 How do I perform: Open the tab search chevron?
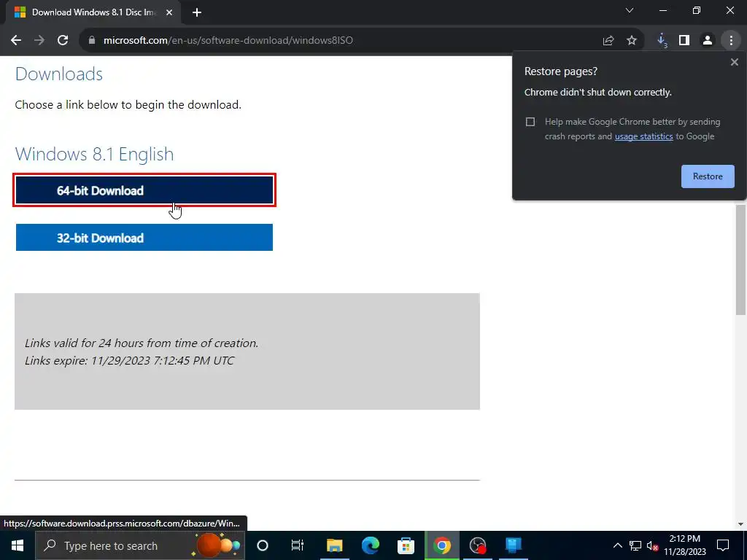coord(630,10)
